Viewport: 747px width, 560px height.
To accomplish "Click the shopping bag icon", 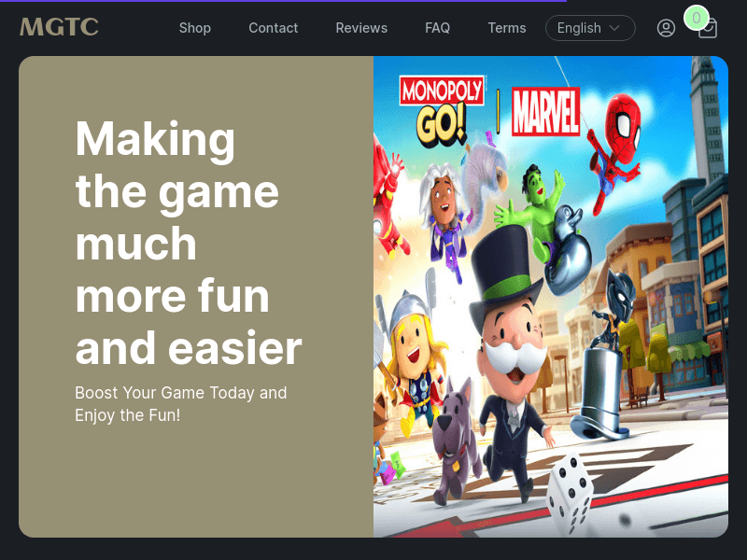I will pyautogui.click(x=708, y=29).
